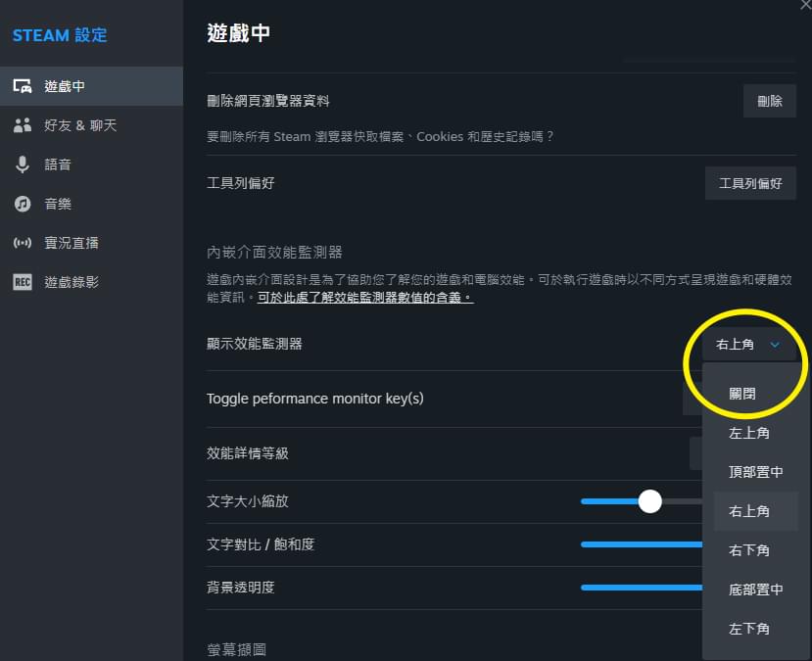The image size is (812, 661).
Task: Pick 底部置中 from the position list
Action: 755,590
